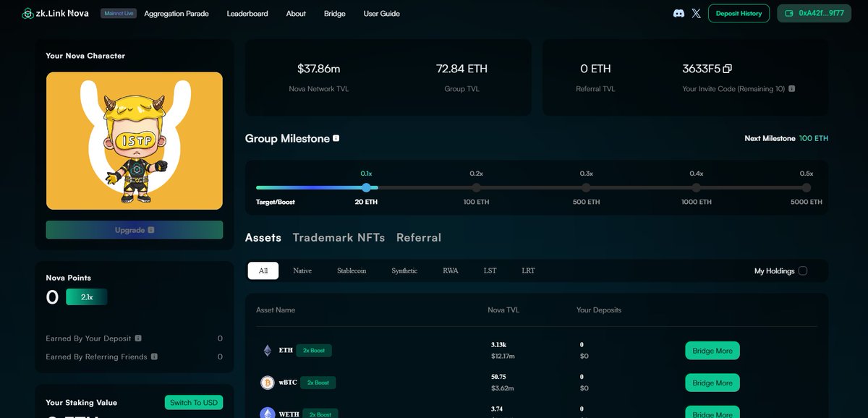Click the ETH asset icon
Screen dimensions: 868x418
pyautogui.click(x=268, y=351)
